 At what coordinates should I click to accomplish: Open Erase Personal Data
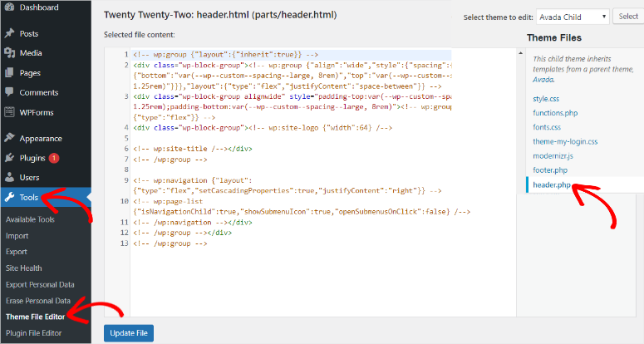(x=37, y=301)
